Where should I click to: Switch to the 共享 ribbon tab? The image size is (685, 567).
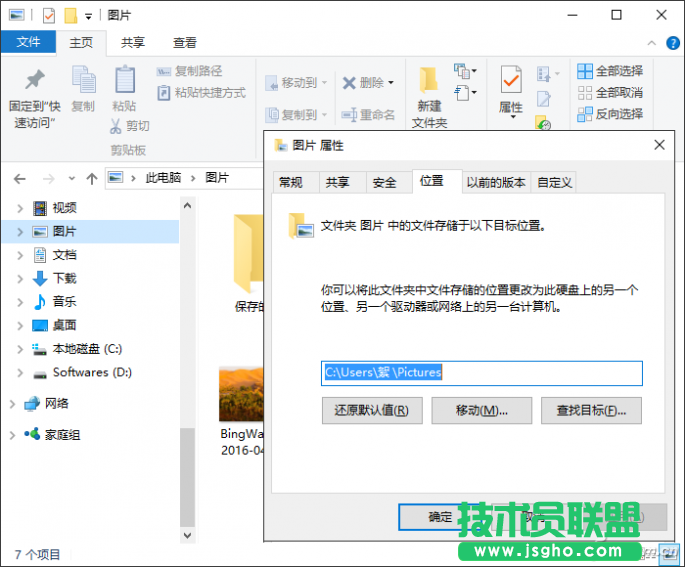133,43
